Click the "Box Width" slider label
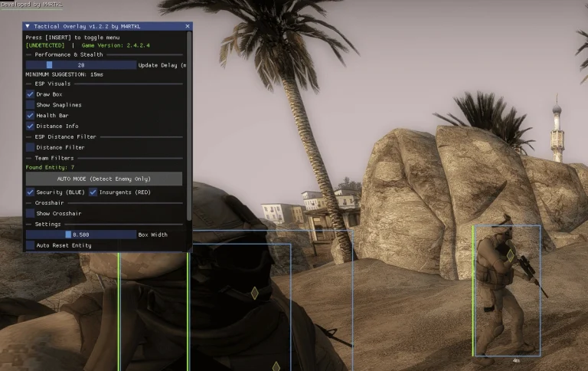The image size is (588, 371). (152, 235)
